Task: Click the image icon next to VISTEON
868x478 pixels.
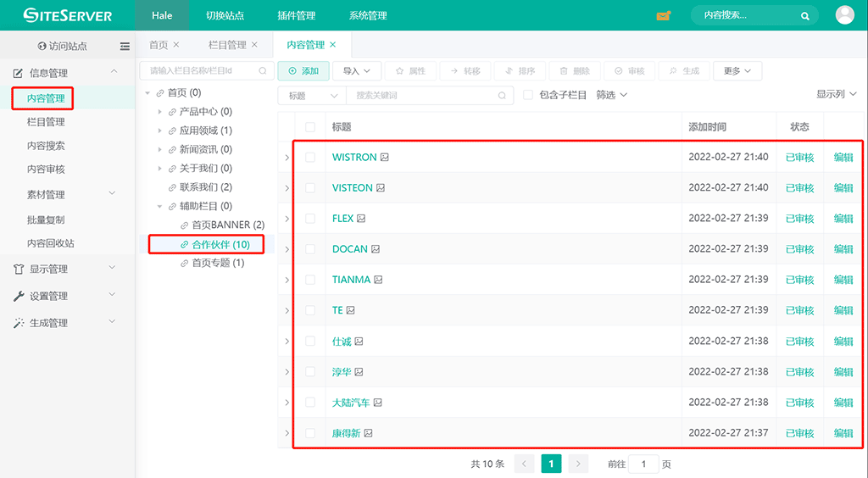Action: pyautogui.click(x=381, y=188)
